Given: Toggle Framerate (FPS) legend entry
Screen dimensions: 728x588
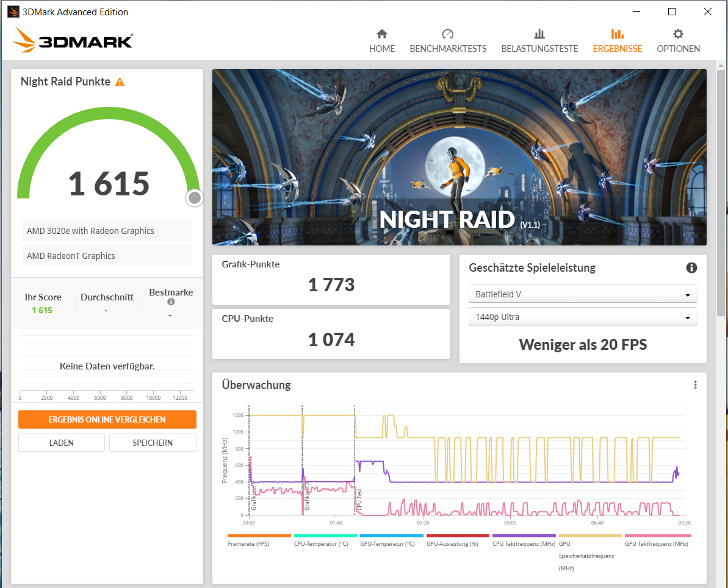Looking at the screenshot, I should click(x=259, y=540).
